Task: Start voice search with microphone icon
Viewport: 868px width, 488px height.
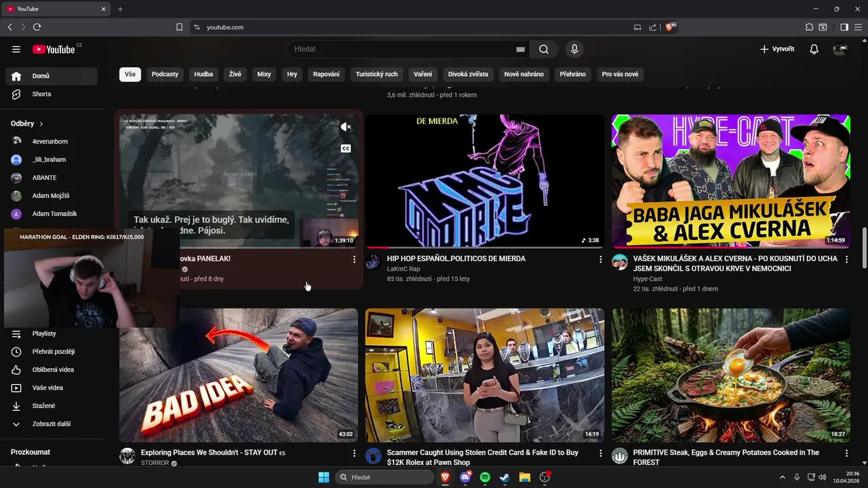Action: point(574,49)
